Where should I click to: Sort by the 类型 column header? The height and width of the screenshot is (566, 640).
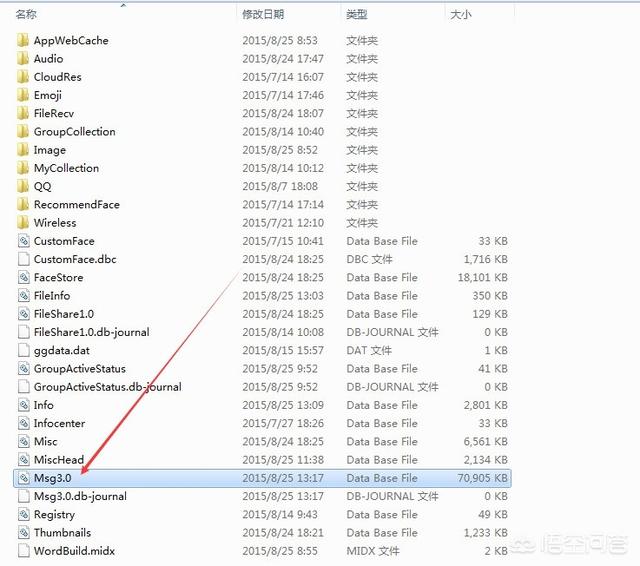pos(357,15)
